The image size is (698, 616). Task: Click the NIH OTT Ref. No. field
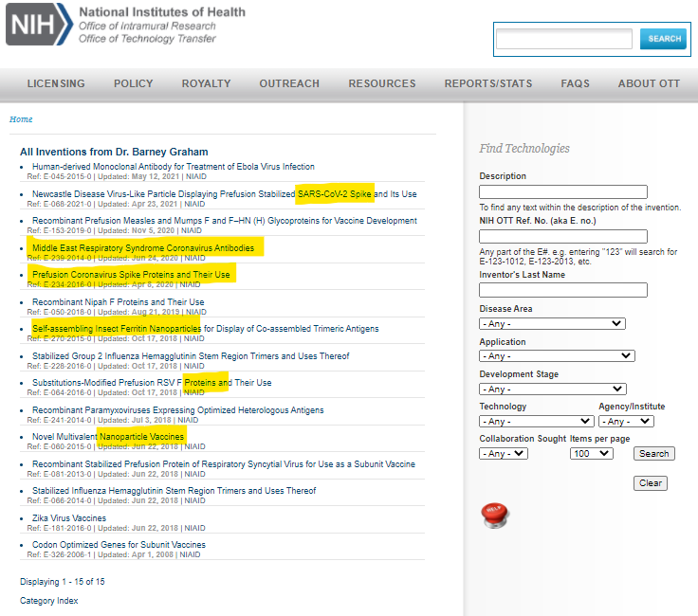tap(563, 236)
